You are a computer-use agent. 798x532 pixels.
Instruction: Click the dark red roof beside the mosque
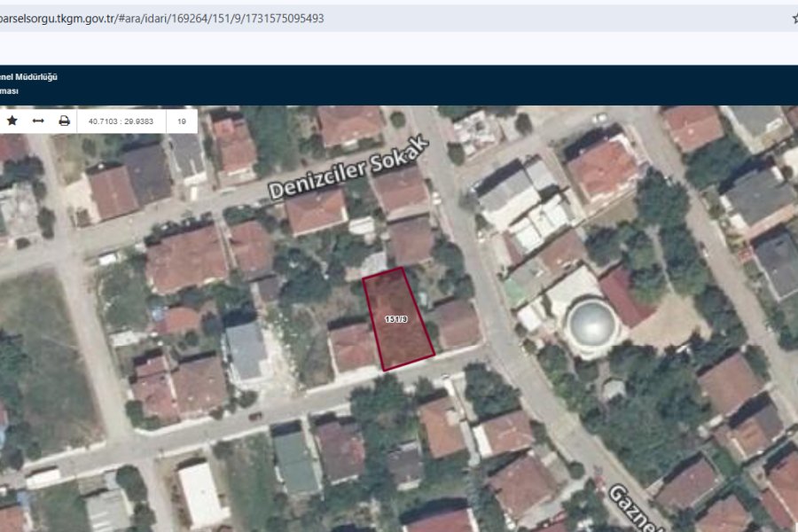tap(625, 297)
